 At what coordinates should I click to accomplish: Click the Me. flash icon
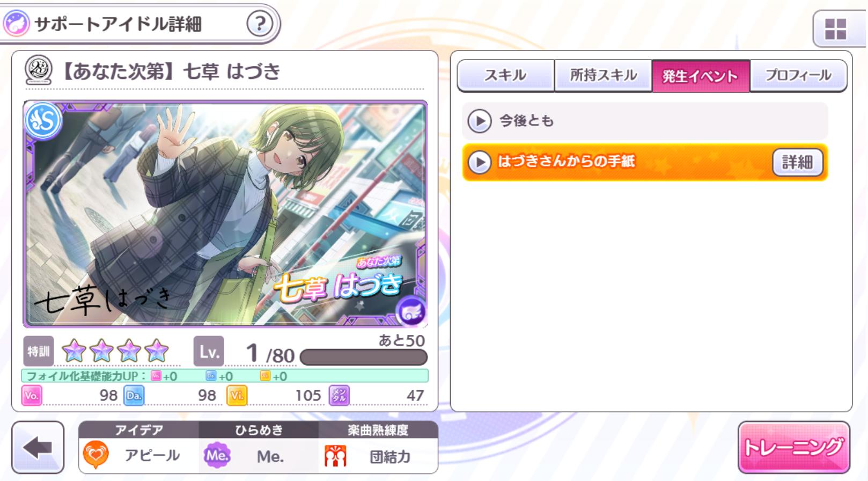217,456
